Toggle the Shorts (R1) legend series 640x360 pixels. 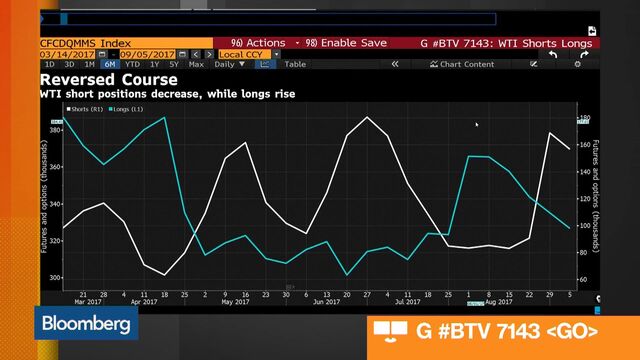[x=85, y=109]
